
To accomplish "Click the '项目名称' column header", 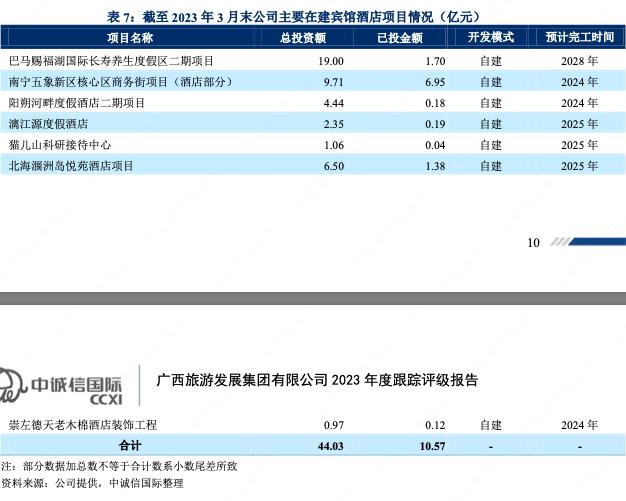I will coord(130,38).
